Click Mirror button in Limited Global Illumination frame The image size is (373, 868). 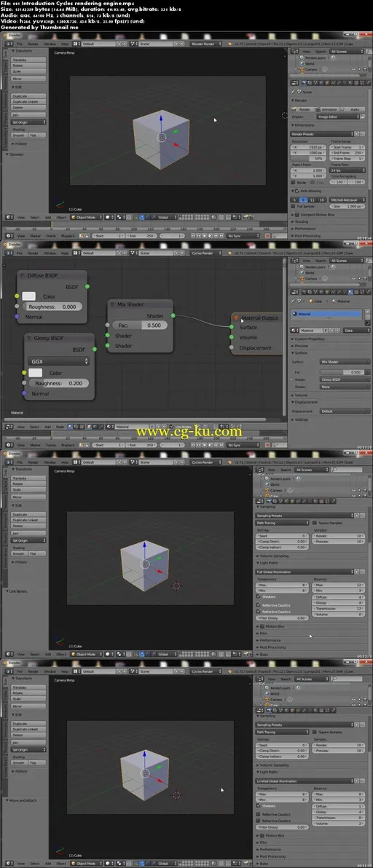(28, 706)
